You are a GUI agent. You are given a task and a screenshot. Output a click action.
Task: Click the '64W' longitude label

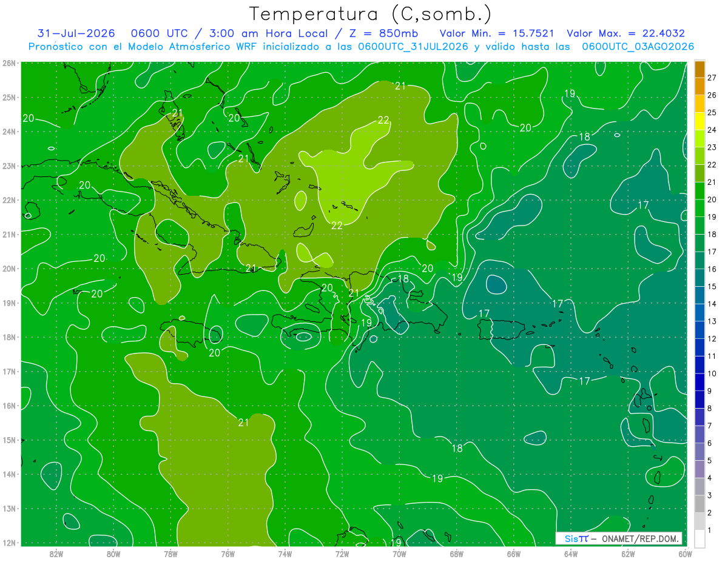(x=571, y=554)
